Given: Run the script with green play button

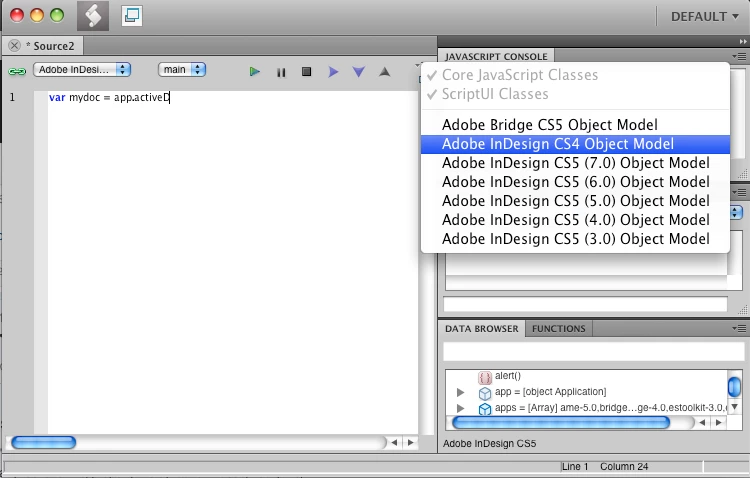Looking at the screenshot, I should [254, 72].
